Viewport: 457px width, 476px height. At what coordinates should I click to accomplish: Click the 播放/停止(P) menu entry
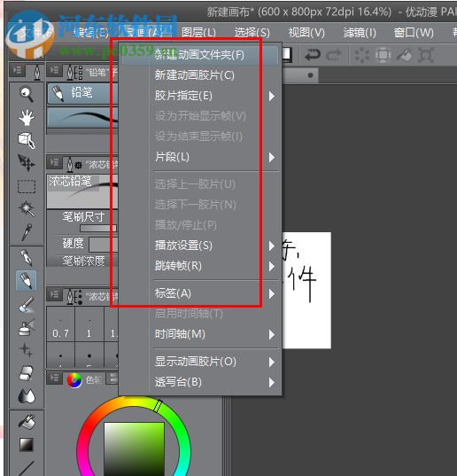200,225
